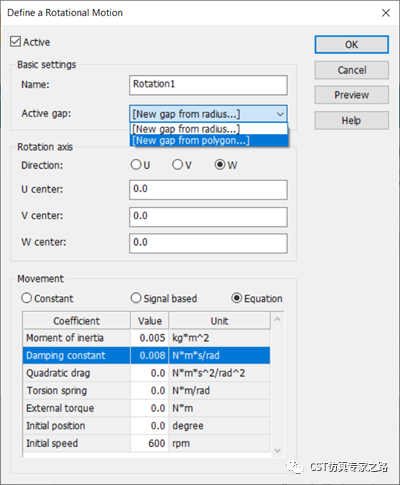Click the W center input field

208,243
